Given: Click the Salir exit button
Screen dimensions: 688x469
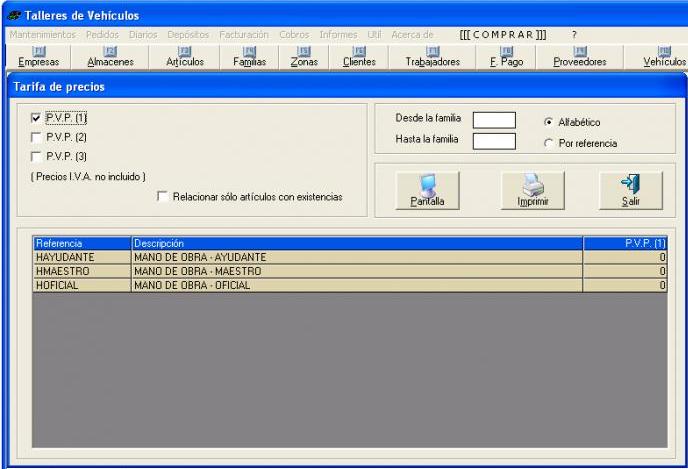Looking at the screenshot, I should point(631,190).
